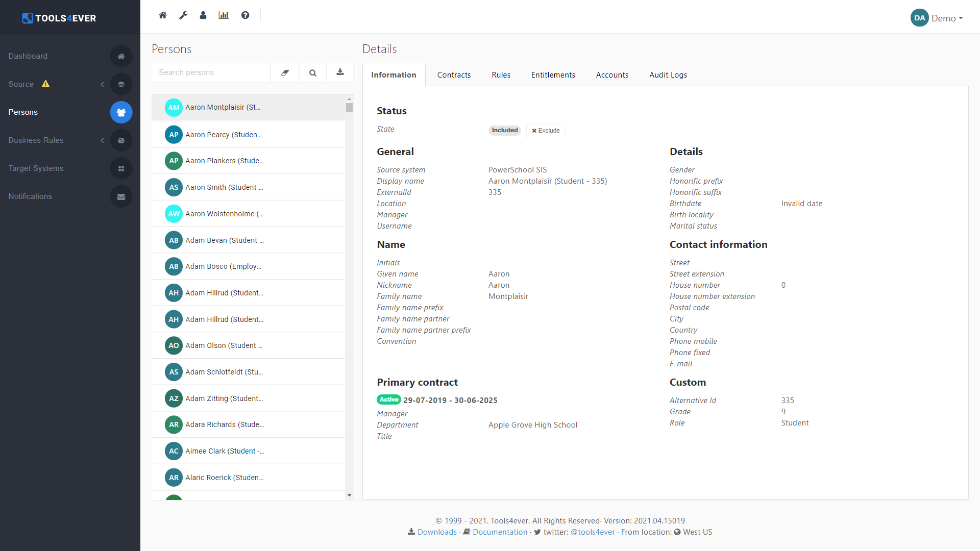The image size is (980, 551).
Task: Click the download persons list icon
Action: 340,72
